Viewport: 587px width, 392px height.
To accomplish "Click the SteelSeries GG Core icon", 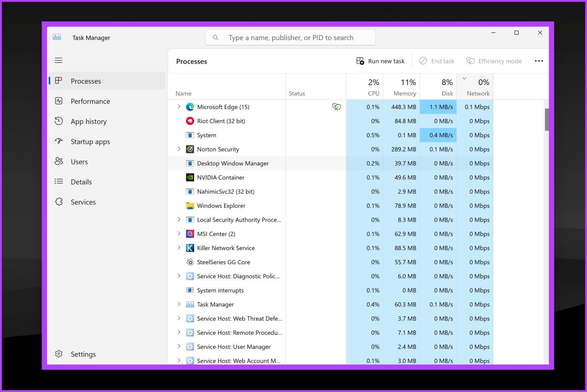I will [x=190, y=262].
